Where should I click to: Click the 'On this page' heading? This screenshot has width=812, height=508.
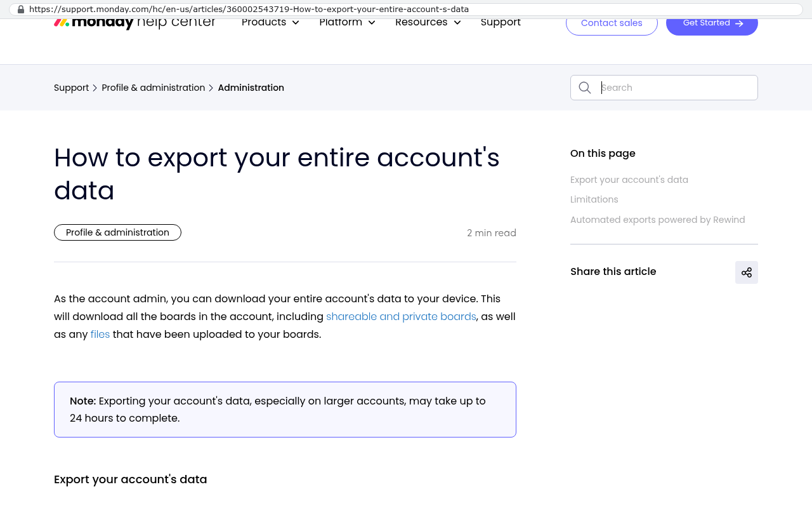603,153
